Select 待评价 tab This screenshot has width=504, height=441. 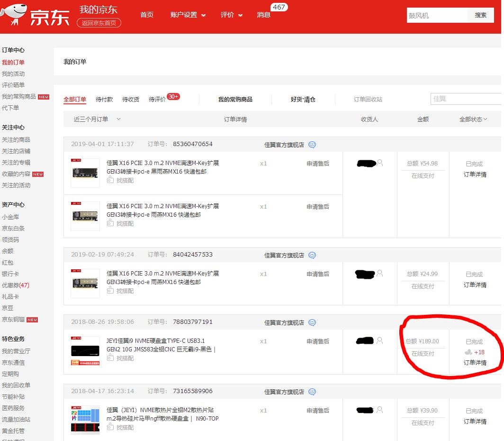click(157, 100)
